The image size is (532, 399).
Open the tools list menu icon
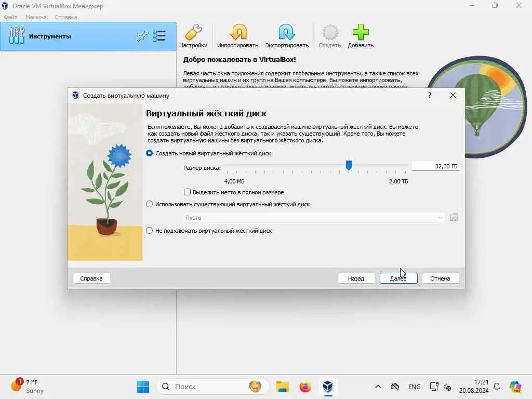tap(159, 36)
